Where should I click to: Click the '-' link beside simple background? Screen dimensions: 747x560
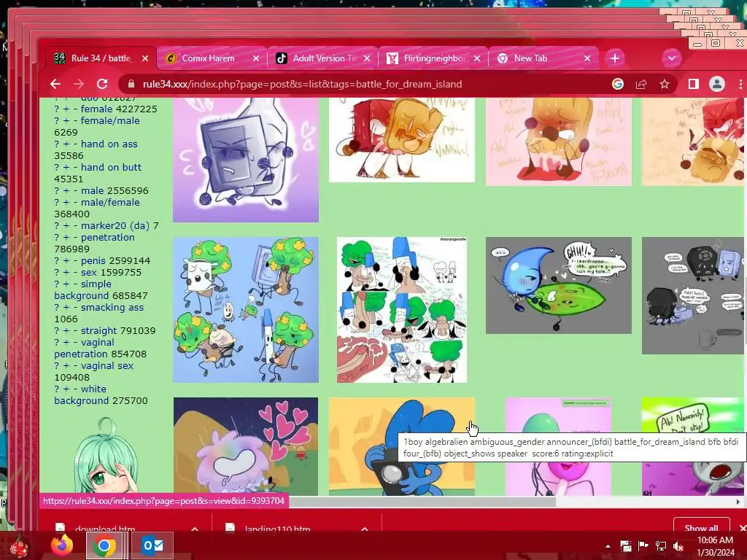tap(75, 284)
